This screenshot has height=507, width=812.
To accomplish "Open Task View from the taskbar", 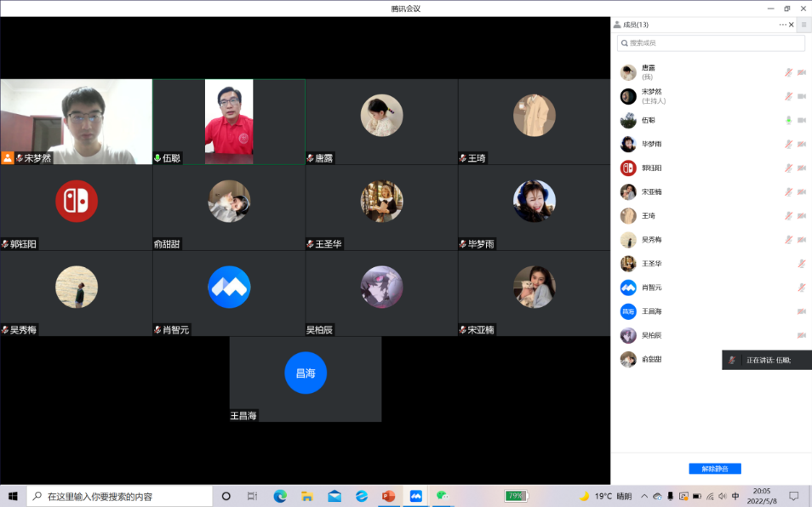I will click(252, 496).
